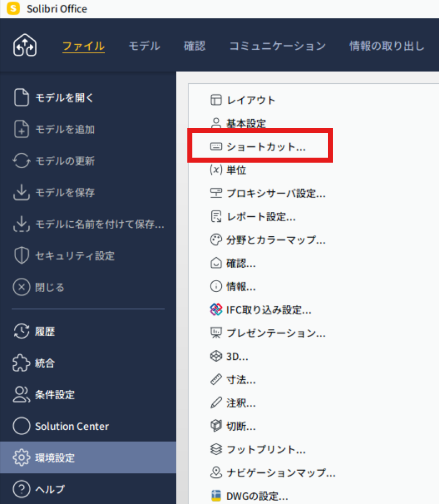Image resolution: width=439 pixels, height=504 pixels.
Task: Click the モデルを保存 download icon
Action: (x=21, y=192)
